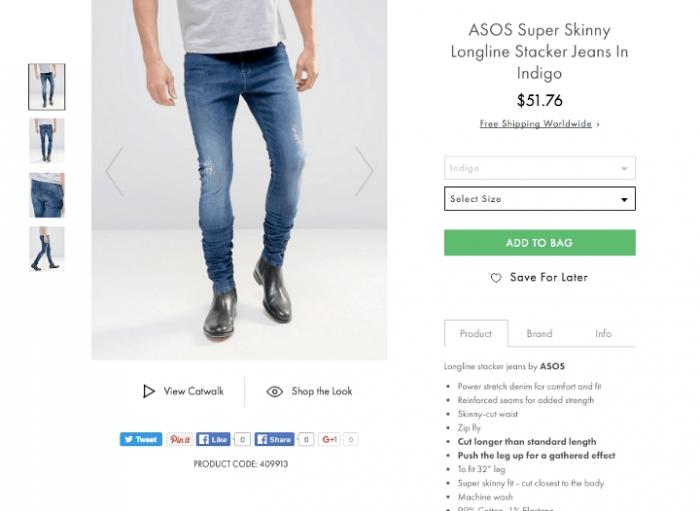This screenshot has height=511, width=700.
Task: Click the Tweet button
Action: [x=141, y=439]
